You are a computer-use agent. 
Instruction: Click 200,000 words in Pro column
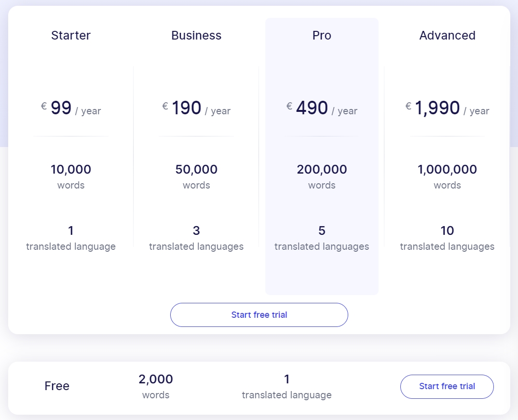click(x=322, y=176)
